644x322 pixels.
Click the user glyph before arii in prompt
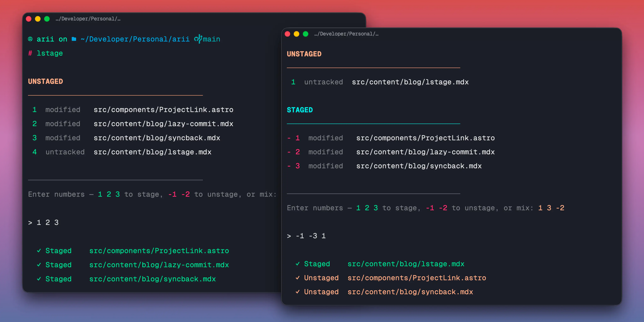click(x=30, y=39)
